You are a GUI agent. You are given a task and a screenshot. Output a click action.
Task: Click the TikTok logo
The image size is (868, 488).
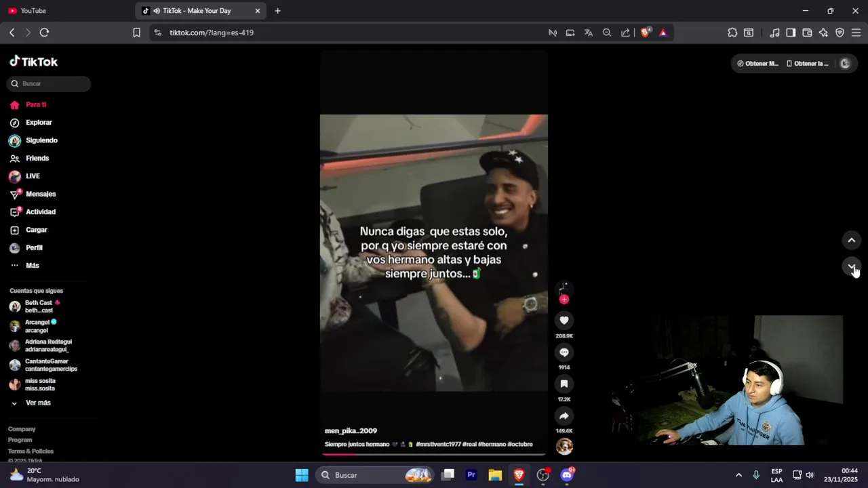pyautogui.click(x=33, y=62)
